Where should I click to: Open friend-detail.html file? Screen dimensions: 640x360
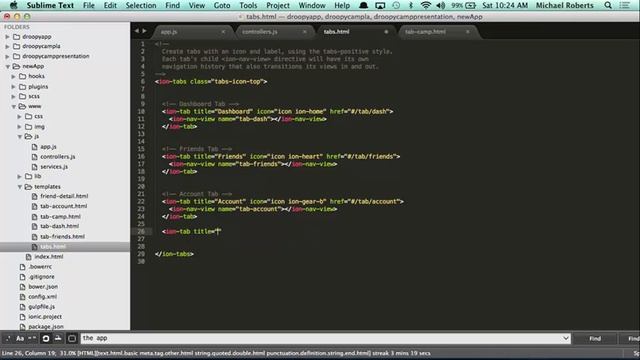click(64, 196)
